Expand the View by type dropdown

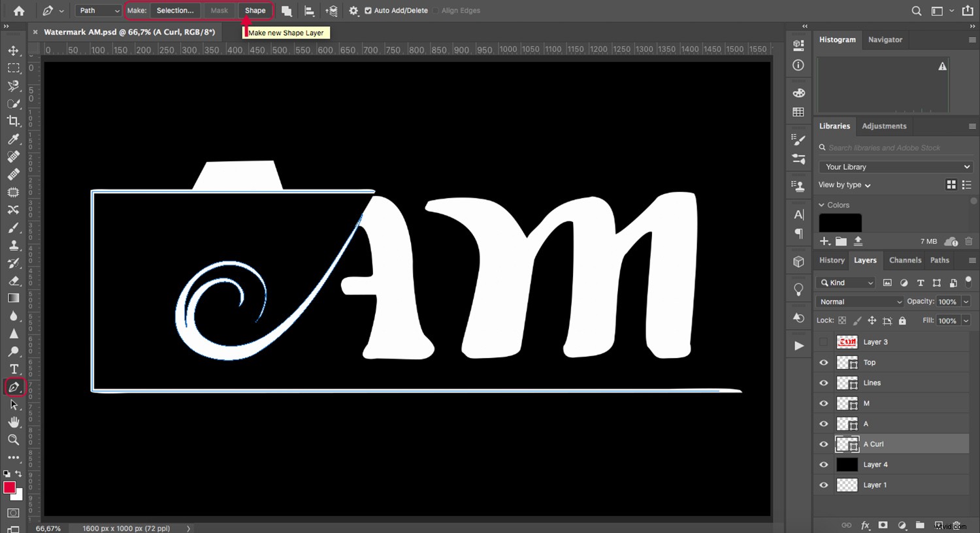coord(844,185)
